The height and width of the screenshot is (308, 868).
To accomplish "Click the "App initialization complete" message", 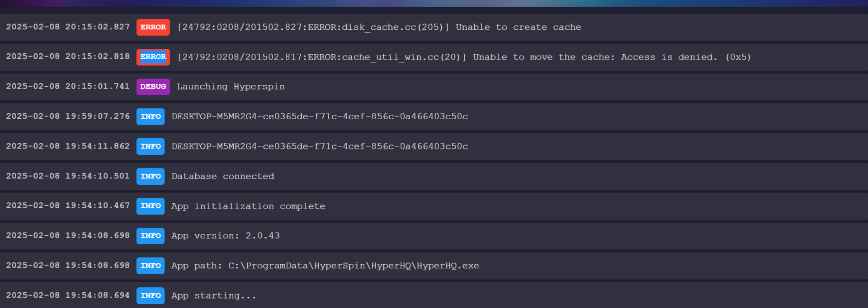I will [248, 206].
